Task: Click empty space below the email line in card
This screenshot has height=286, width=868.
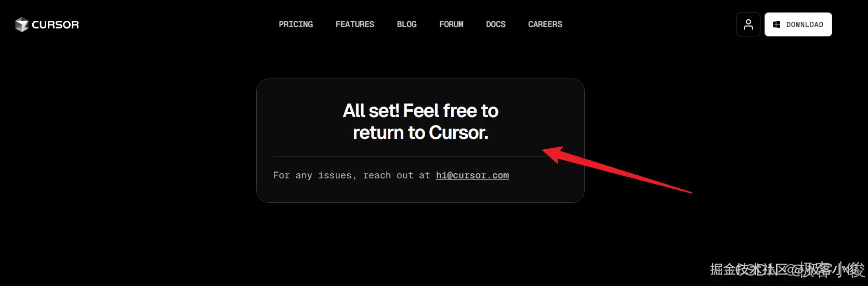Action: point(420,191)
